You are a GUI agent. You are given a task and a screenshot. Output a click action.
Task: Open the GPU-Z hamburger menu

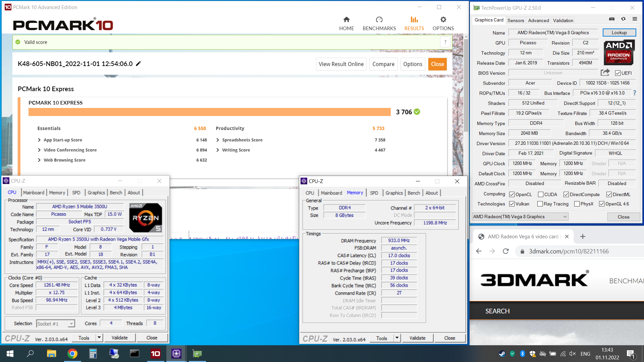(x=635, y=19)
